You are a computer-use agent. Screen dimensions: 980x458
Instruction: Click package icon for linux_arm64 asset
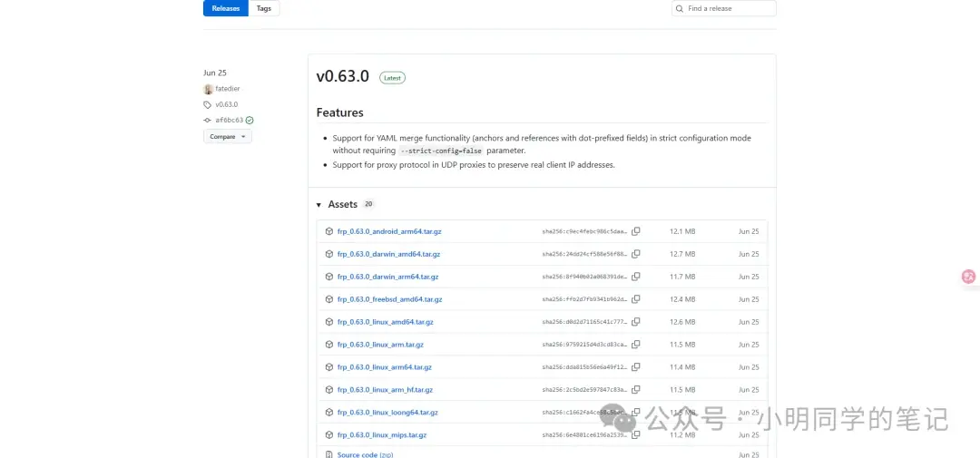pyautogui.click(x=329, y=367)
